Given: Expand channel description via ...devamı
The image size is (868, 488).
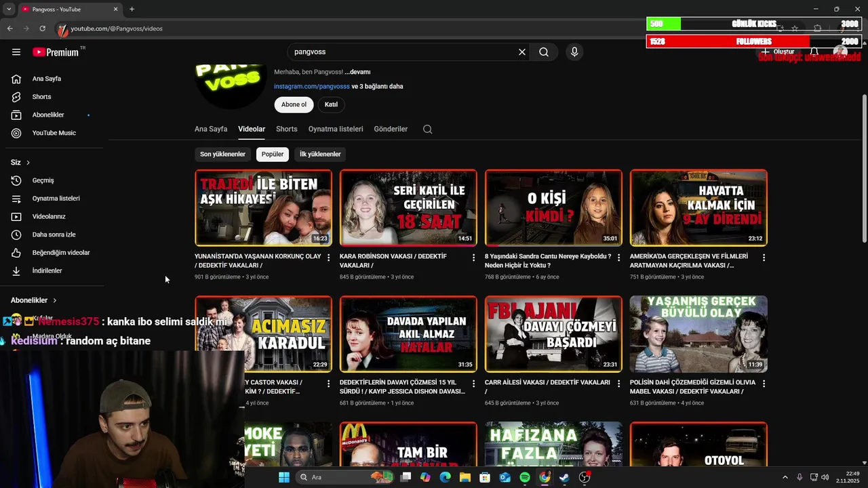Looking at the screenshot, I should [x=357, y=72].
